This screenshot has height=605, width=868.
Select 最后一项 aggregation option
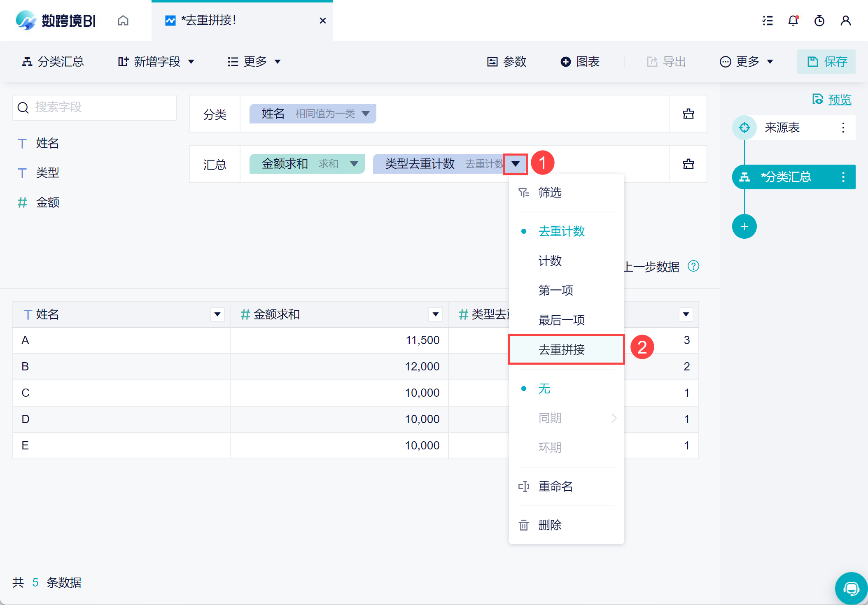tap(561, 320)
